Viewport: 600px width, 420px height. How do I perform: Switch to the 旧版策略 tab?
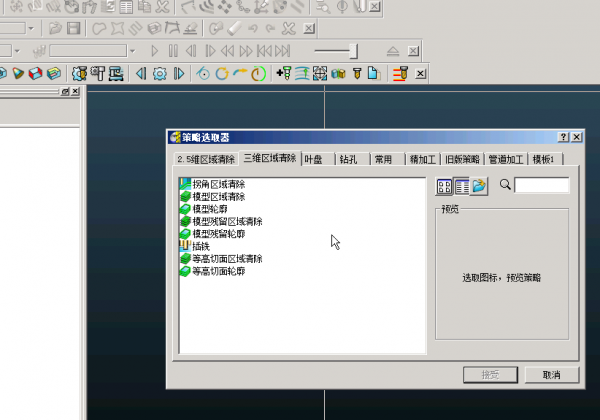click(x=463, y=160)
